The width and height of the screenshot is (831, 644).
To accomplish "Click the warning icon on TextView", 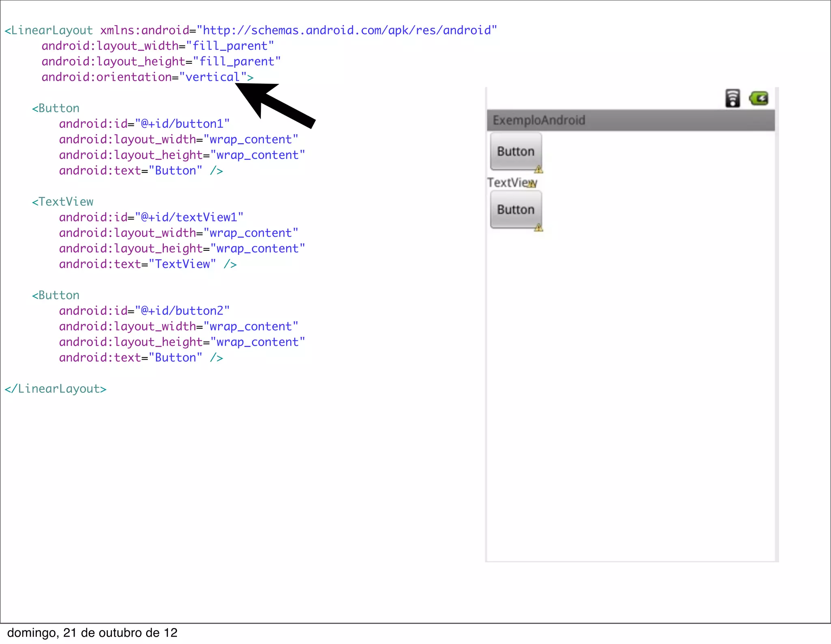I will pyautogui.click(x=531, y=184).
